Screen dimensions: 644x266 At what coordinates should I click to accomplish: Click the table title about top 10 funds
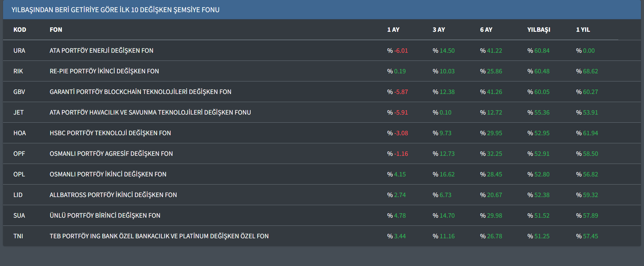coord(115,10)
